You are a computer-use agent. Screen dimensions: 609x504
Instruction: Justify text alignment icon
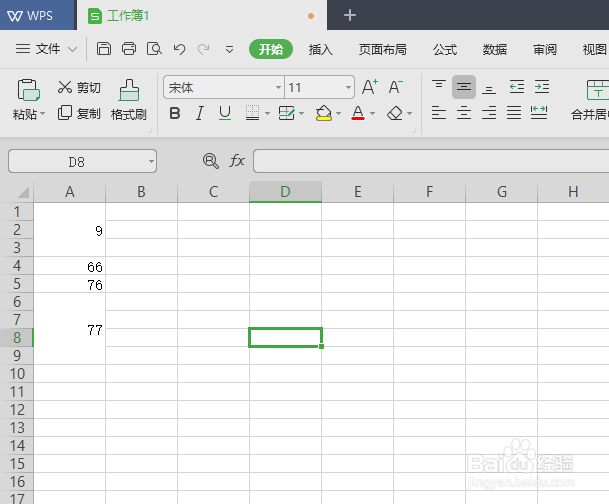(514, 113)
